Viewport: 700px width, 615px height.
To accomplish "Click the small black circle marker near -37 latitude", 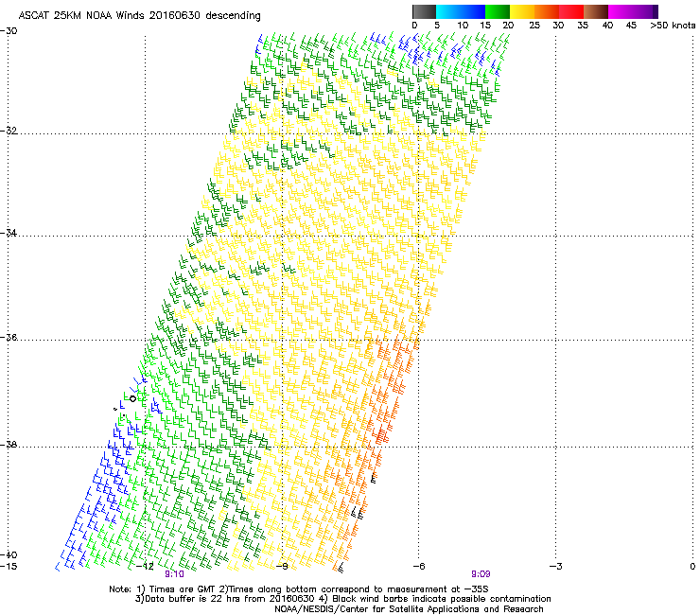I will click(x=132, y=398).
